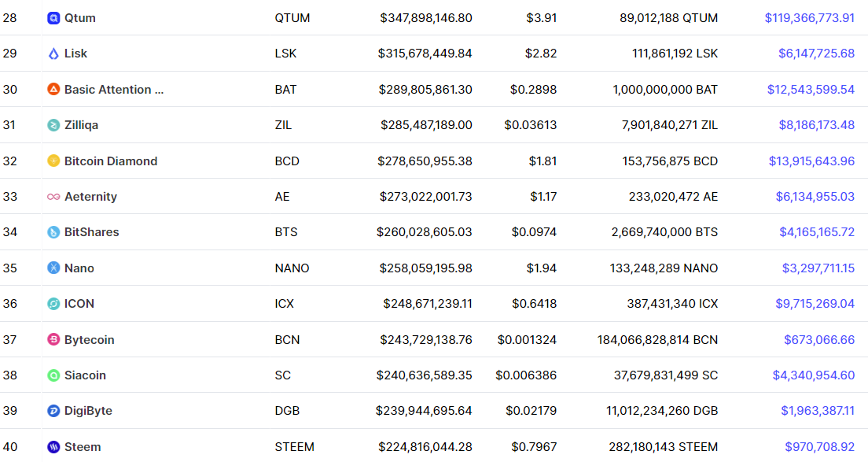Click the BitShares coin logo icon

[53, 232]
